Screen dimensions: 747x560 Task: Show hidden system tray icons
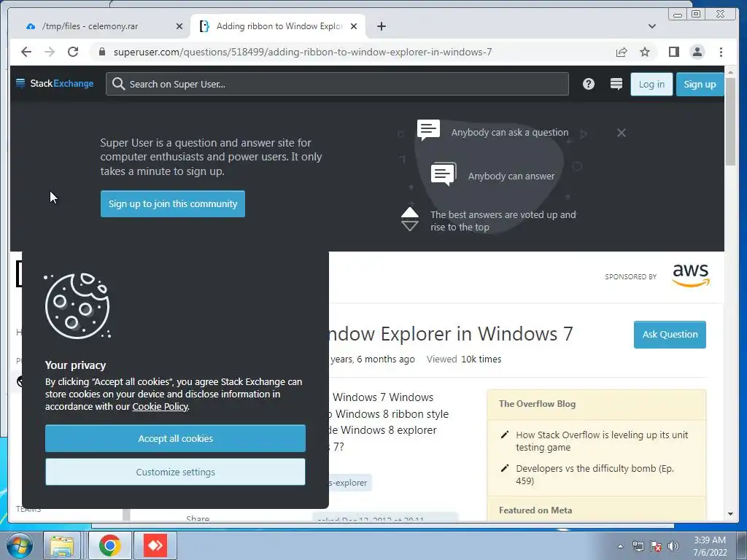620,546
